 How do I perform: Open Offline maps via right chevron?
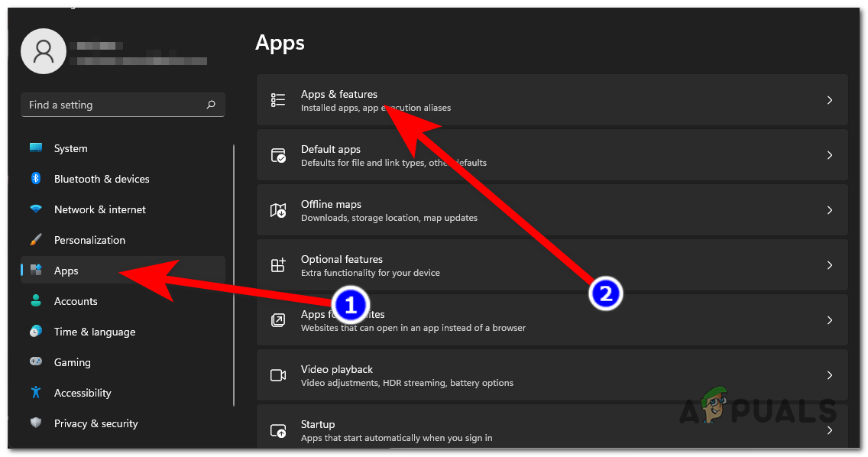pyautogui.click(x=829, y=210)
